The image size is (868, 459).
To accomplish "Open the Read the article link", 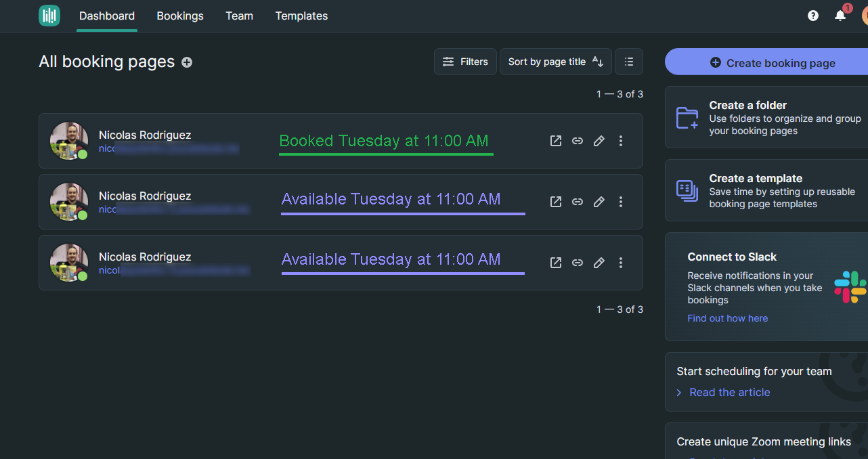I will (729, 393).
